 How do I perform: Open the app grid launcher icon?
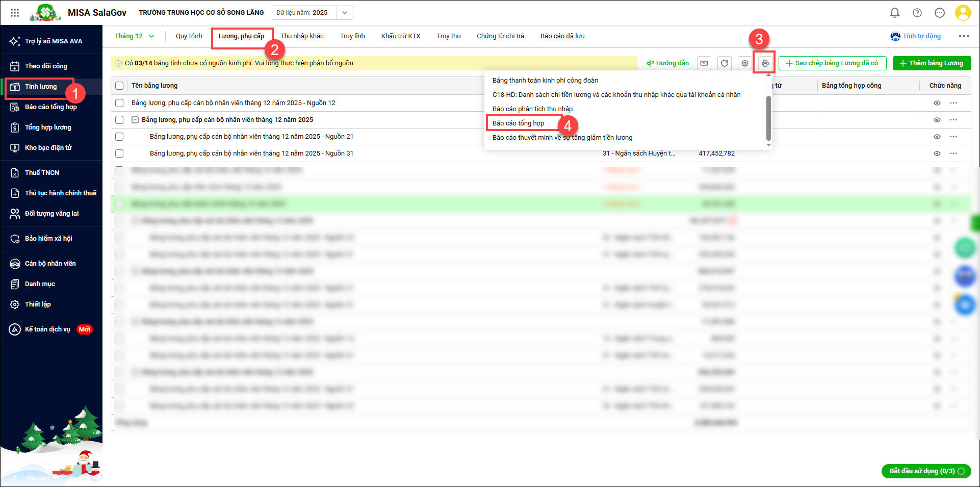tap(15, 13)
